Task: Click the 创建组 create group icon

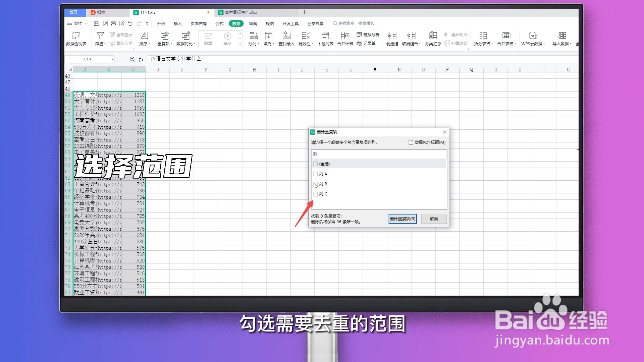Action: (x=392, y=38)
